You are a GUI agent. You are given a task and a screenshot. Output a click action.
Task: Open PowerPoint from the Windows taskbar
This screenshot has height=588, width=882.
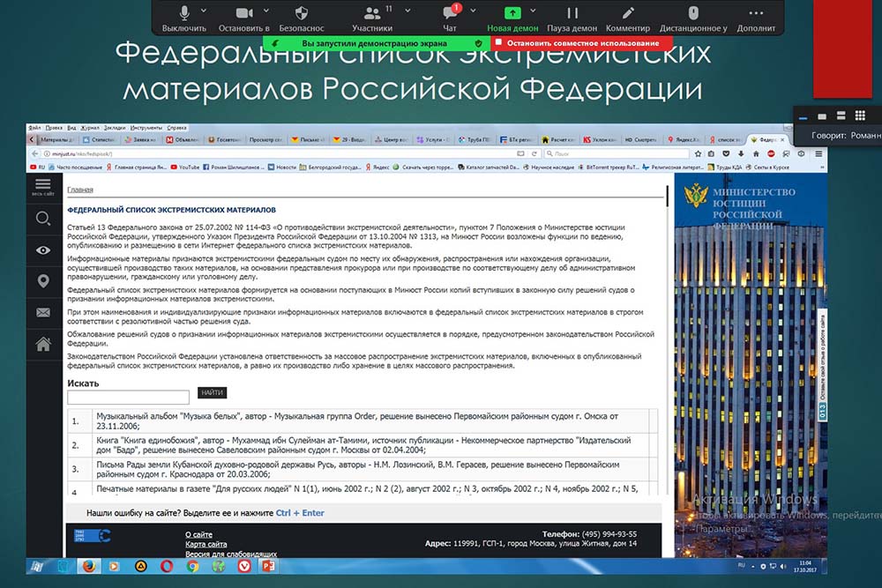[x=268, y=565]
